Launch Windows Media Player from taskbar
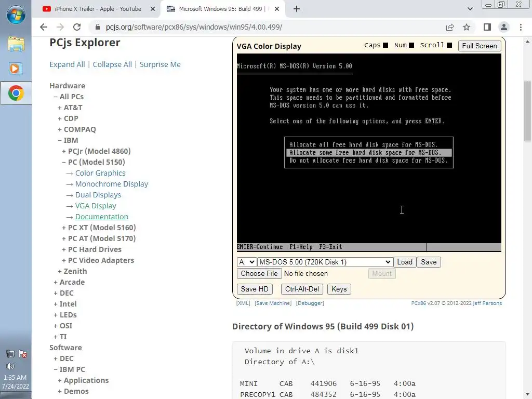This screenshot has height=399, width=532. 16,69
